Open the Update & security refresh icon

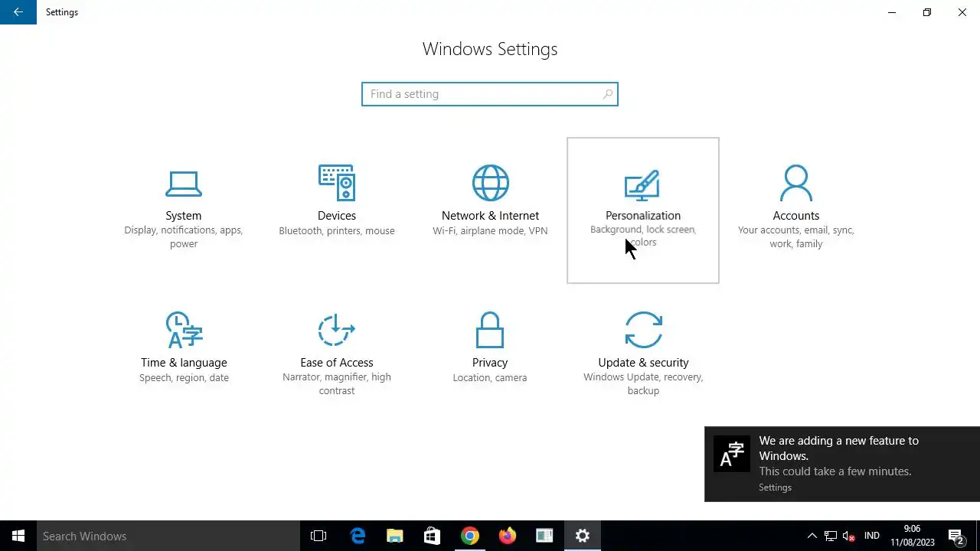(643, 330)
